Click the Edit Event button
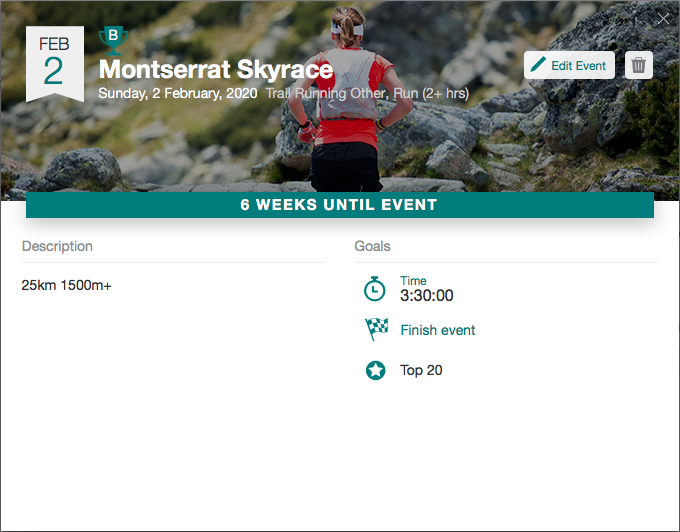 click(569, 65)
